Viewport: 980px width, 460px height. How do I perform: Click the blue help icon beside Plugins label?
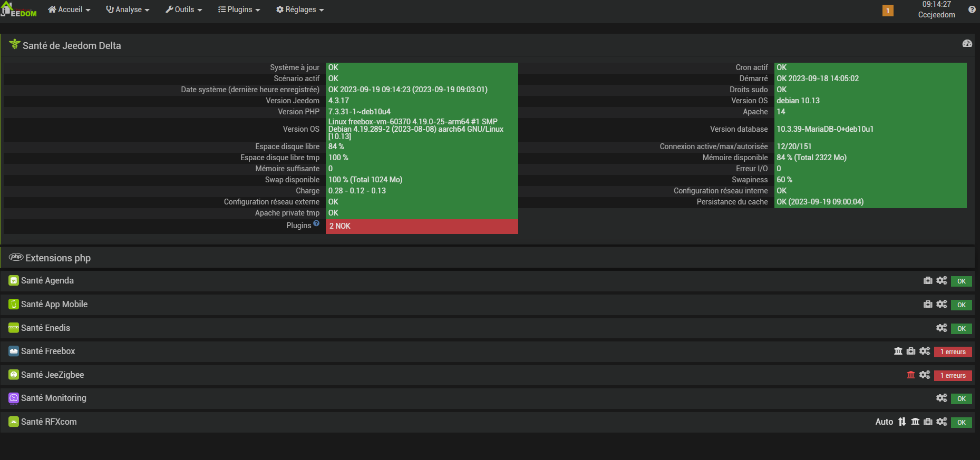pos(316,223)
